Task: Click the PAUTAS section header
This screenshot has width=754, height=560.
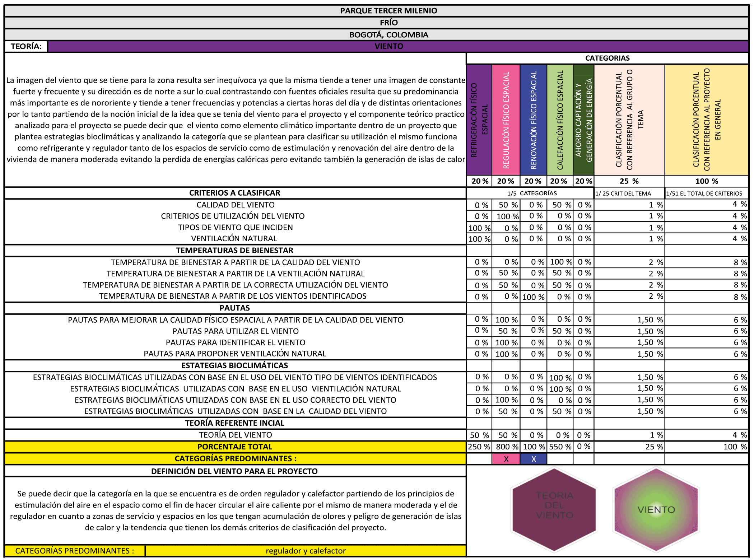Action: 235,308
